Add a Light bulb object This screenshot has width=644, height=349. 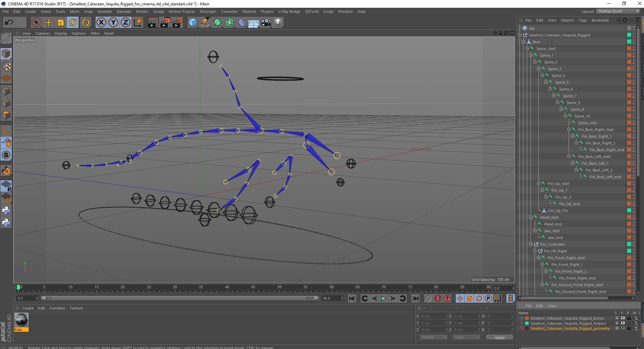pyautogui.click(x=278, y=22)
